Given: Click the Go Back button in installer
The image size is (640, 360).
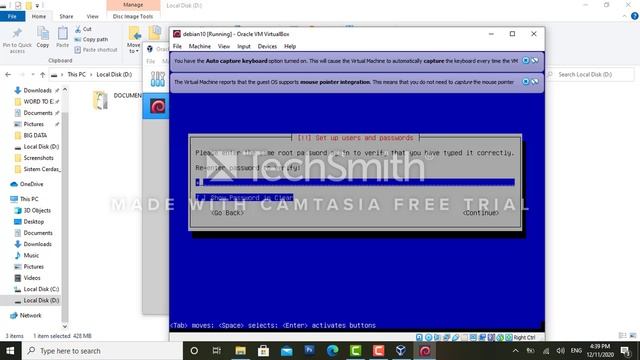Looking at the screenshot, I should pos(228,213).
